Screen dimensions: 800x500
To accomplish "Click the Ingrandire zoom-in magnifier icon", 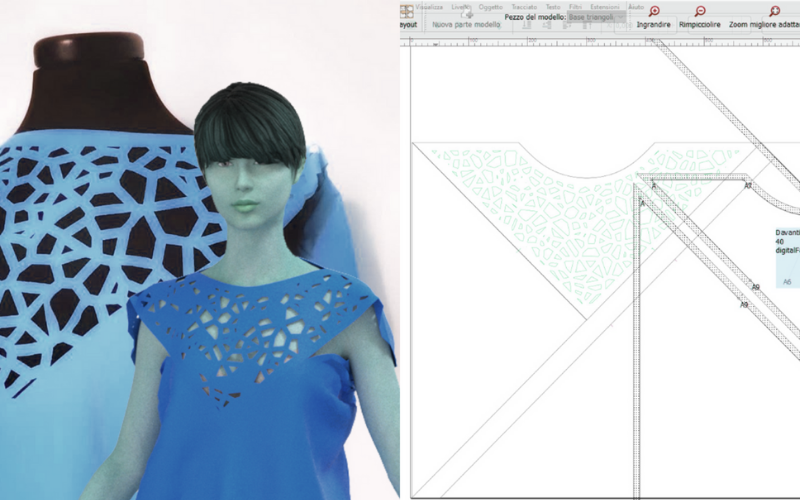I will tap(654, 11).
